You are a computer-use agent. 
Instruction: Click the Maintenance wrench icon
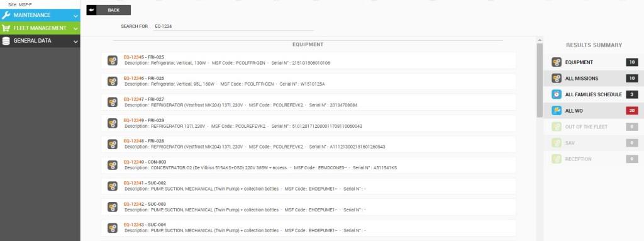point(6,15)
